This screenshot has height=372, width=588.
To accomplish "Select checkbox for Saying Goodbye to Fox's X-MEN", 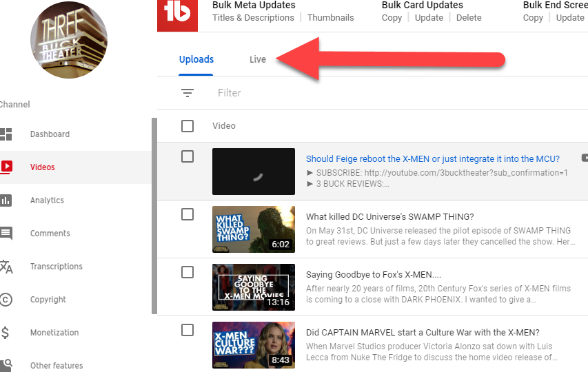I will tap(187, 272).
